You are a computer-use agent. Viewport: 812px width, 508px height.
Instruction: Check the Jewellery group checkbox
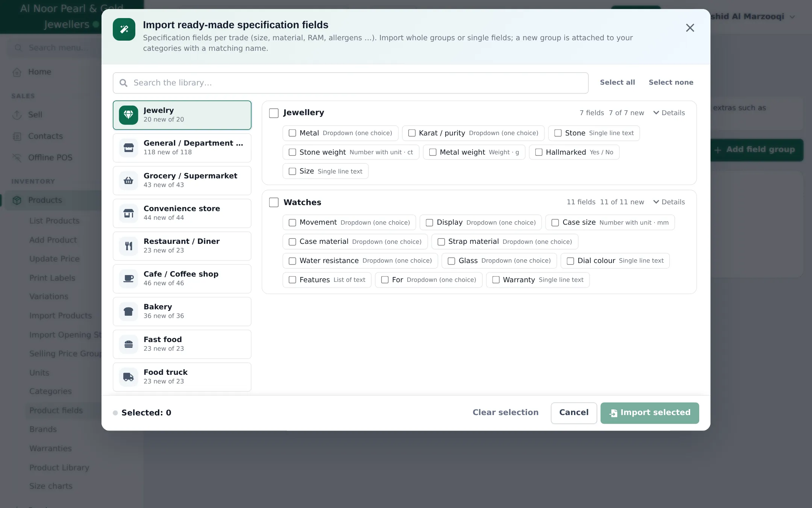pyautogui.click(x=274, y=113)
